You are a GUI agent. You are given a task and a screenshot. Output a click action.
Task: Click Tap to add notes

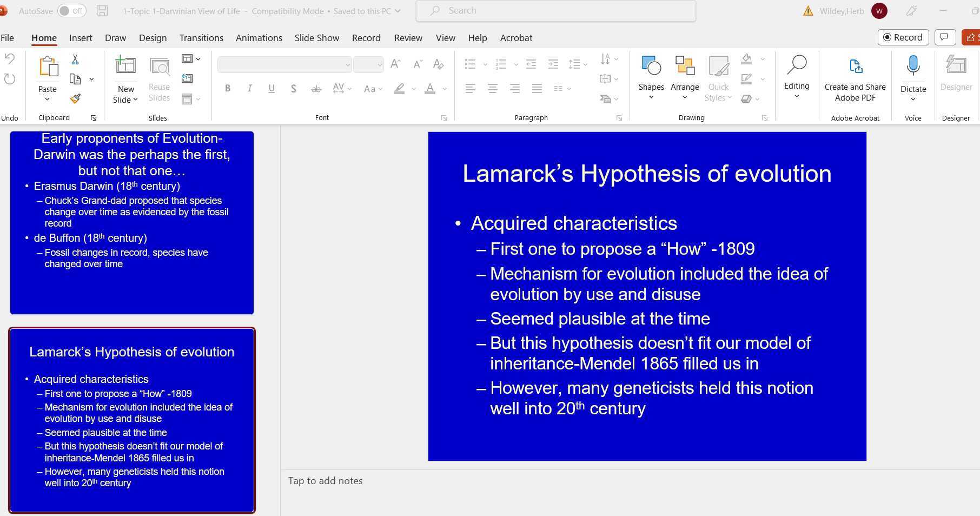pos(325,480)
